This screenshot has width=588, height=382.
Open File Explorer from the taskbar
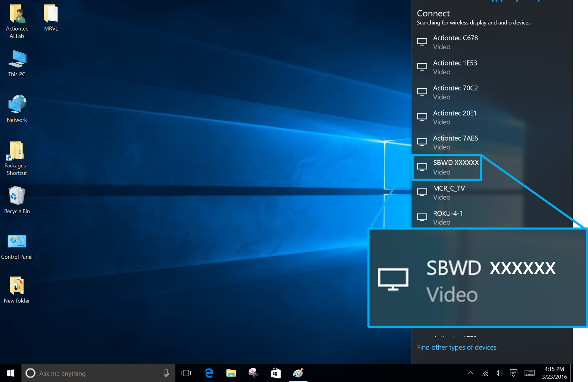[231, 373]
